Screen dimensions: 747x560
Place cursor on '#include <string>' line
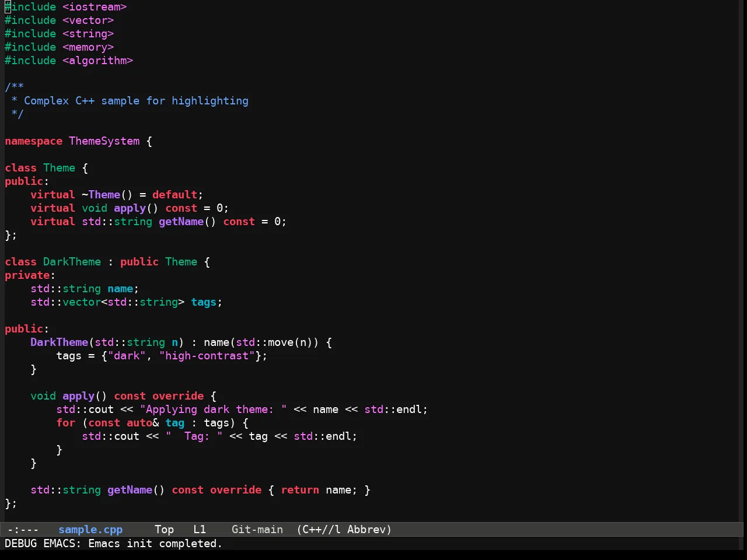60,34
